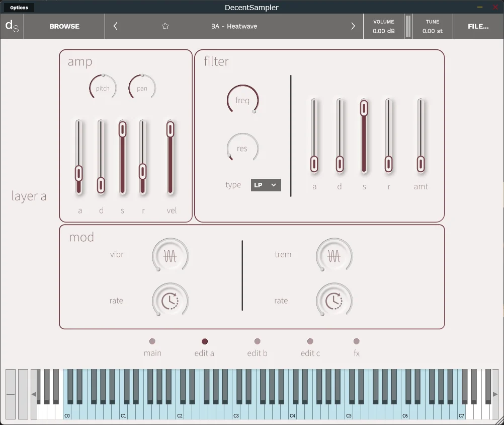This screenshot has height=425, width=504.
Task: Click the window resize corner grip
Action: (498, 420)
